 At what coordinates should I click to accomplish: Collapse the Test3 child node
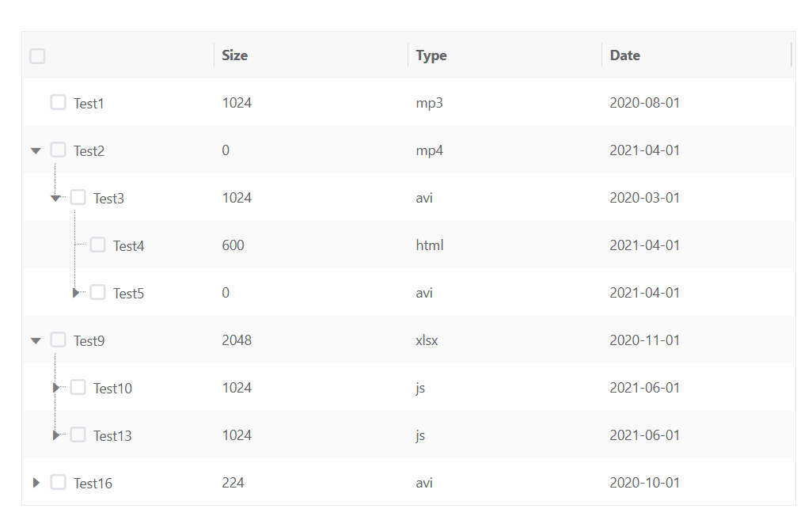click(55, 198)
